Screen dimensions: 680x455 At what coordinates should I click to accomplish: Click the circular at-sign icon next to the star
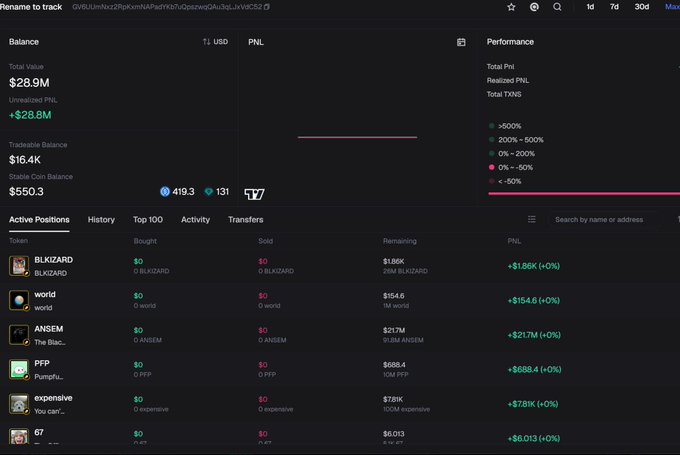(534, 7)
